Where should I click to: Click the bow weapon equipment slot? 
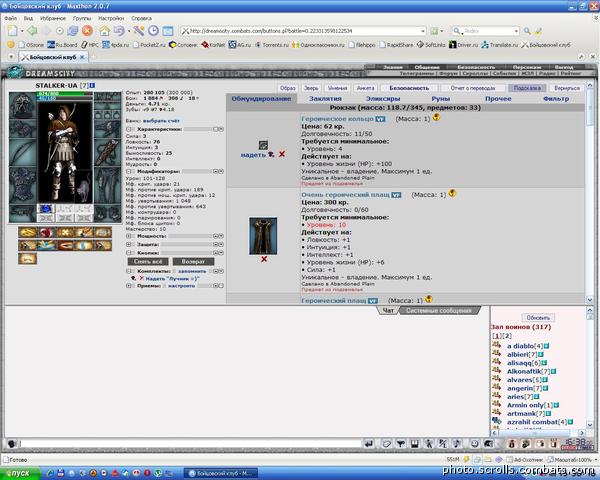tap(23, 152)
